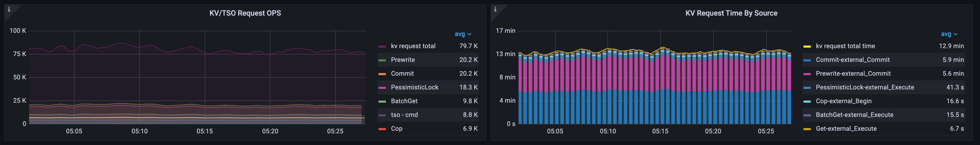The width and height of the screenshot is (980, 145).
Task: Select Cop-external_Begin legend label
Action: [x=843, y=101]
